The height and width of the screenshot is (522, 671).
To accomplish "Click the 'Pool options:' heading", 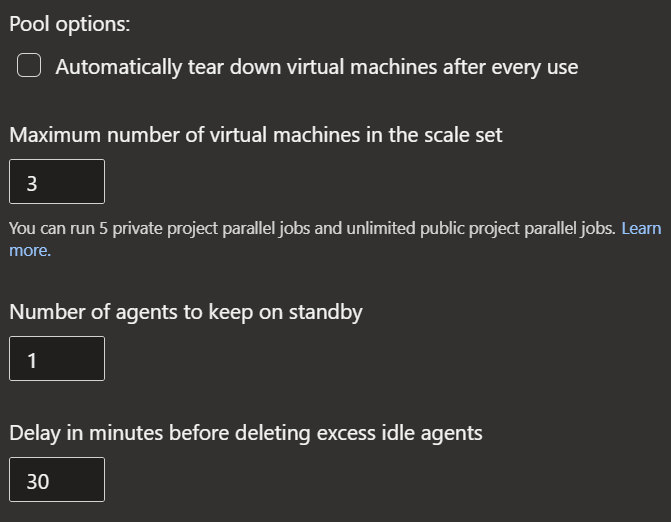I will (70, 24).
